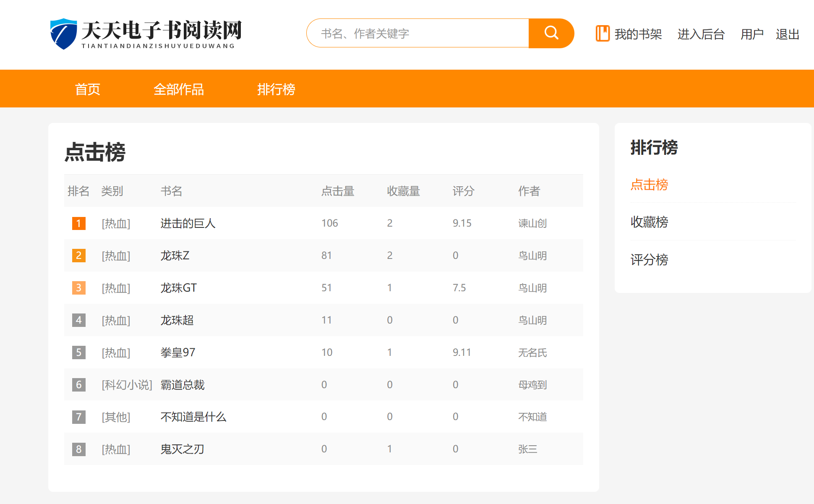The height and width of the screenshot is (504, 814).
Task: Click the site shield logo
Action: coord(63,34)
